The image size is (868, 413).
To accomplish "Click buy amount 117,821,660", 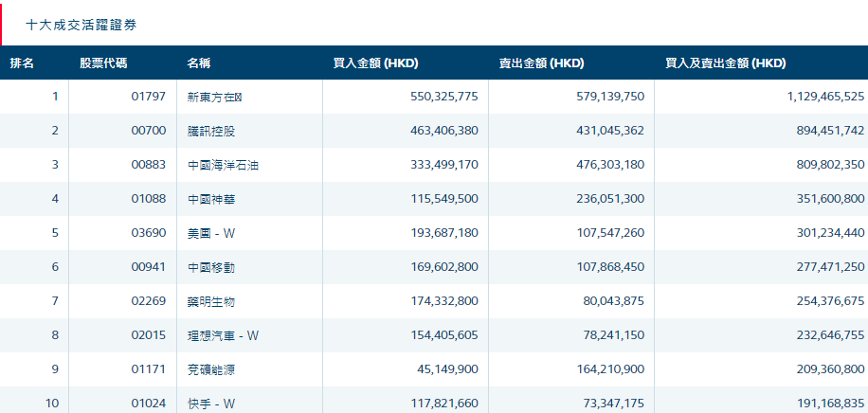I will 444,404.
